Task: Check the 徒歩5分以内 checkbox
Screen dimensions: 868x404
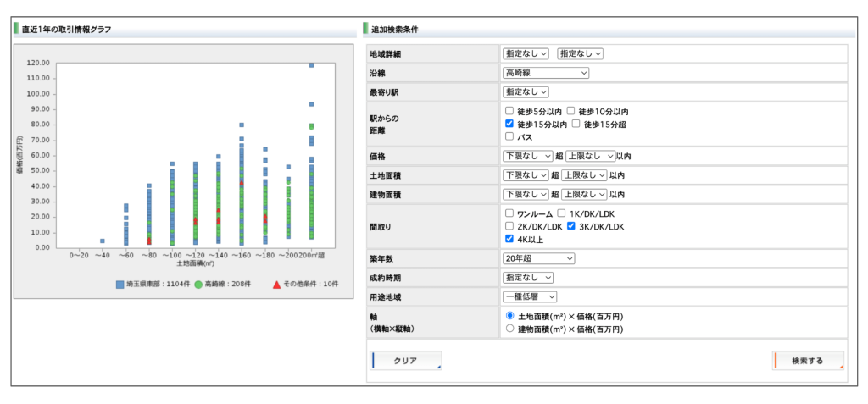Action: (509, 111)
